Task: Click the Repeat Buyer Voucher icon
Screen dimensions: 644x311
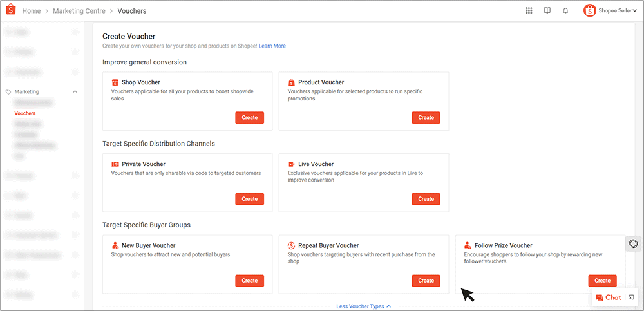Action: (291, 246)
